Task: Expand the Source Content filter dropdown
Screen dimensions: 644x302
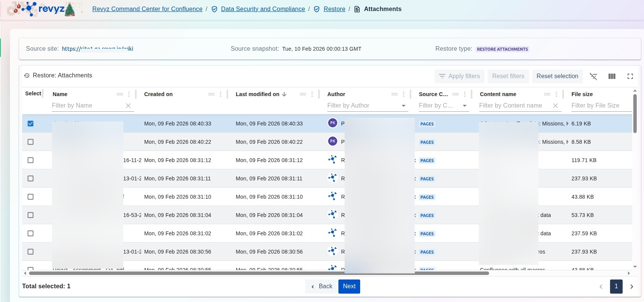Action: point(464,106)
